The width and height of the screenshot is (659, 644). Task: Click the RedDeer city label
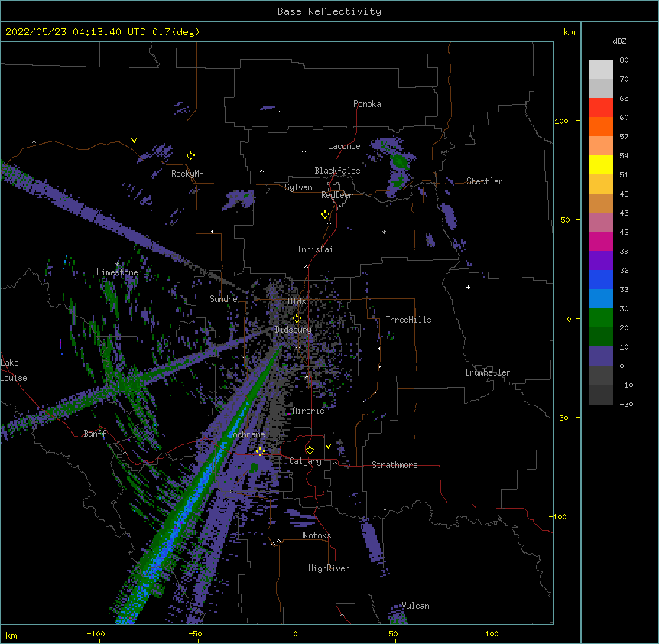point(336,195)
